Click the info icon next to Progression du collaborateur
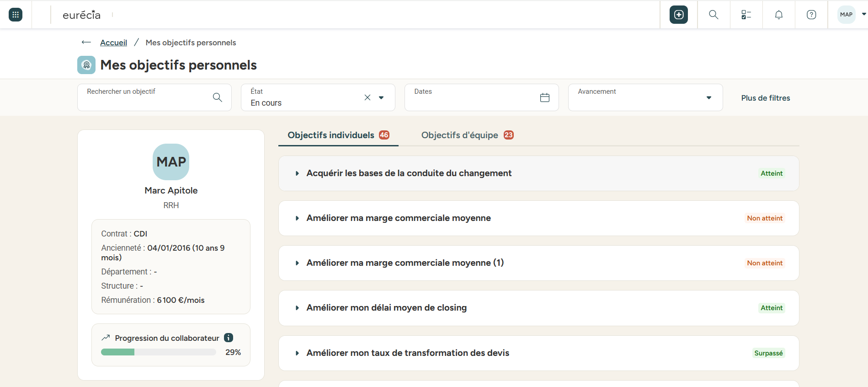Viewport: 868px width, 387px height. click(229, 338)
